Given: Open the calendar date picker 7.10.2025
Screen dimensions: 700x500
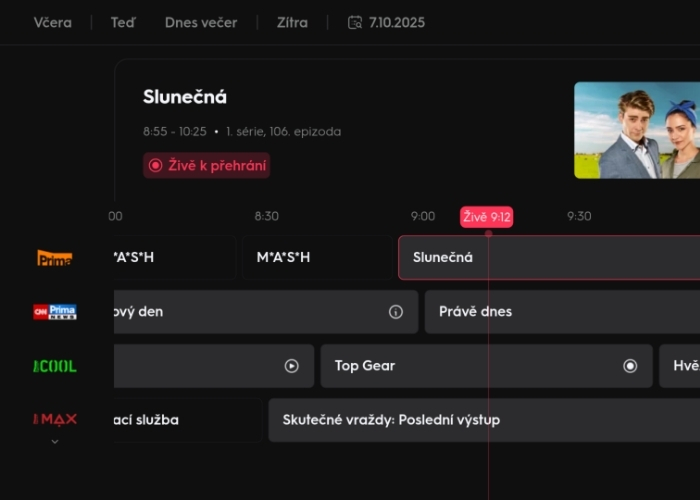Looking at the screenshot, I should coord(386,22).
